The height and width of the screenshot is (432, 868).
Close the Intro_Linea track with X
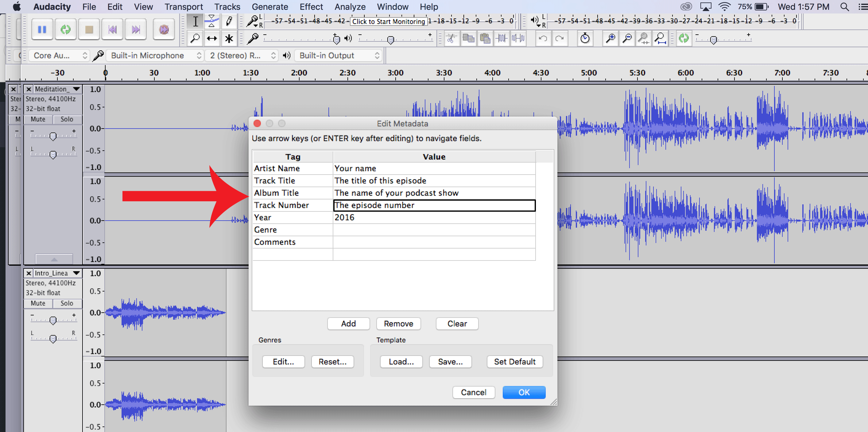(x=29, y=273)
